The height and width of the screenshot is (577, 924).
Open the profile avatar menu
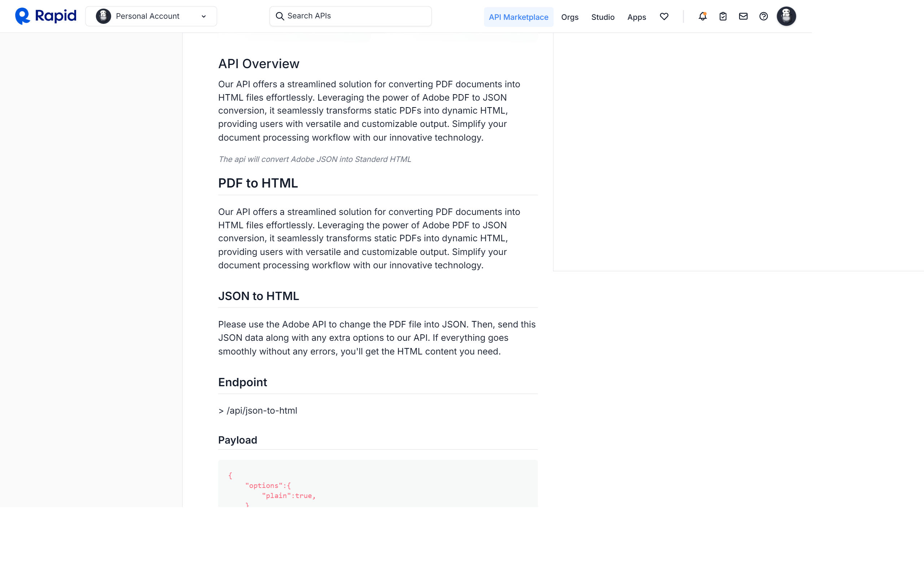787,16
